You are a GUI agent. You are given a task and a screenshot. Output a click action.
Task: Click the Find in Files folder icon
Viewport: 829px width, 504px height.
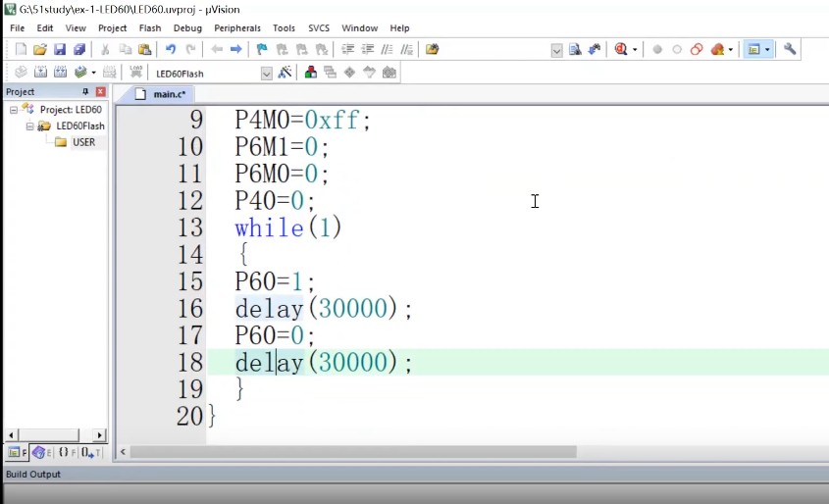(x=432, y=49)
